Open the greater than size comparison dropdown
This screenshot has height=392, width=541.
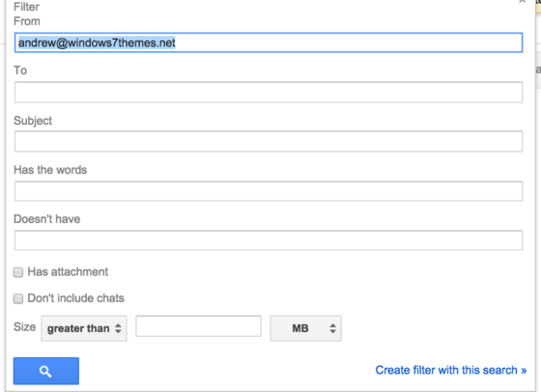84,328
